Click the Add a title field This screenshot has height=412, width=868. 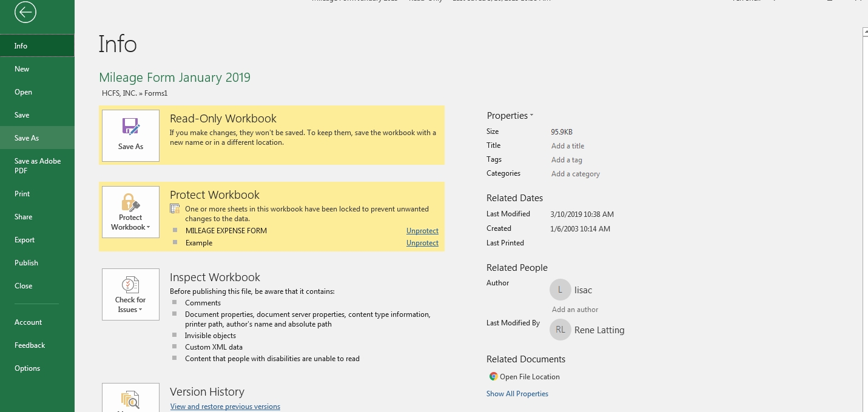tap(568, 146)
